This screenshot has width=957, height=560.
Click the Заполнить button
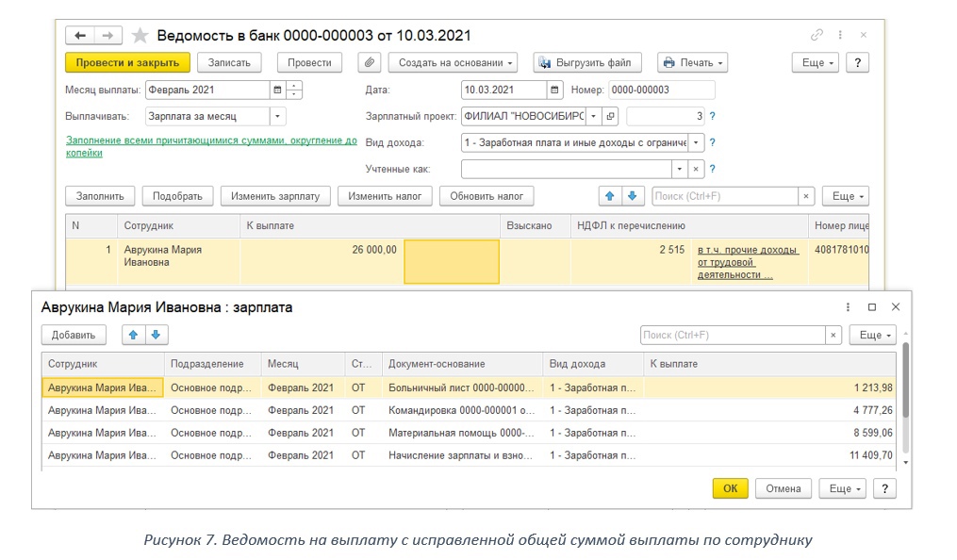coord(100,196)
